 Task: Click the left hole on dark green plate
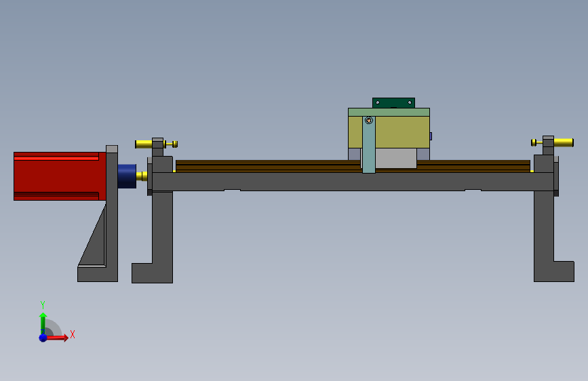pos(378,102)
